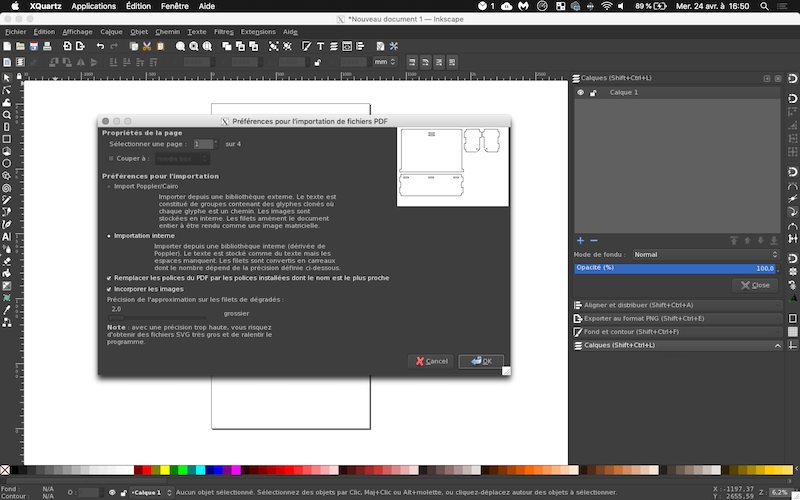
Task: Click the Print icon in toolbar
Action: pos(47,46)
